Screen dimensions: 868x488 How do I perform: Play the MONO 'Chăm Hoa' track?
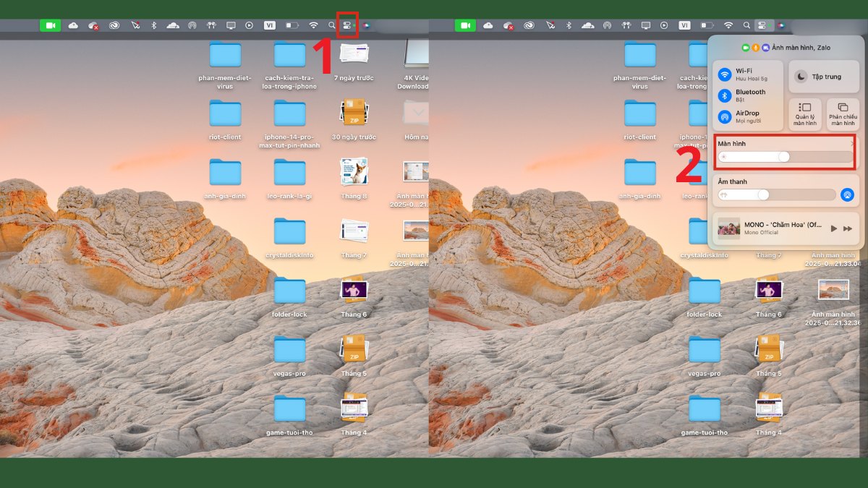pyautogui.click(x=833, y=228)
